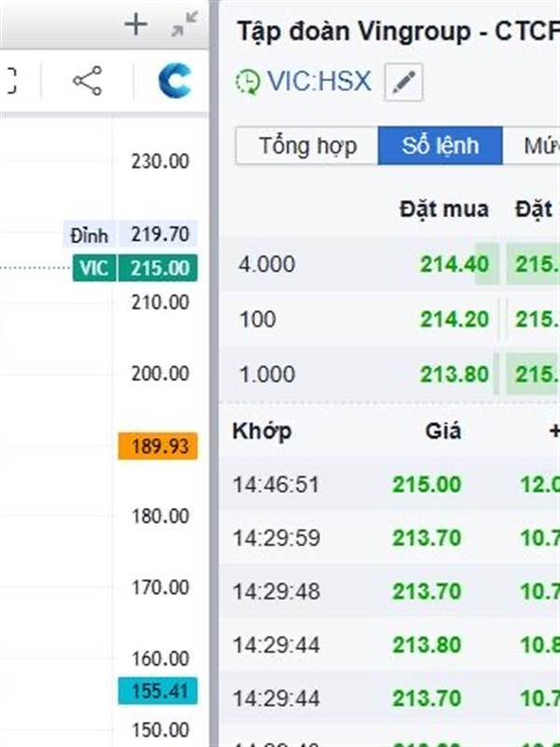Click the orange 189.93 price label
Viewport: 560px width, 747px height.
pyautogui.click(x=158, y=446)
